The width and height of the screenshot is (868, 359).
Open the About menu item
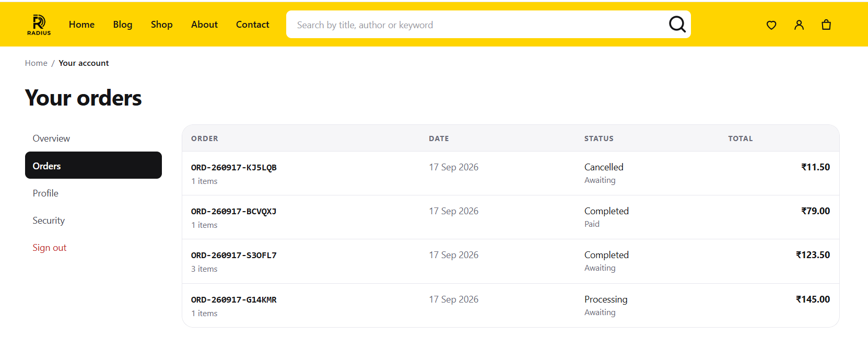204,25
